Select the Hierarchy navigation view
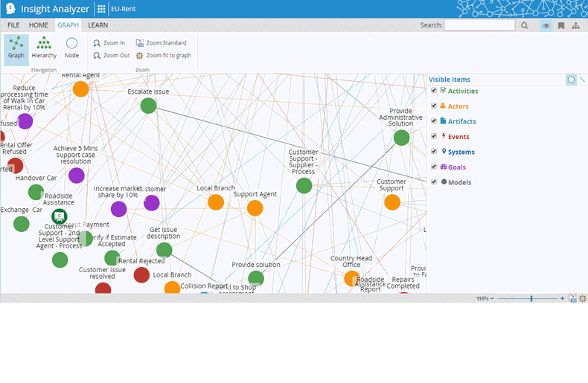588x383 pixels. 44,48
